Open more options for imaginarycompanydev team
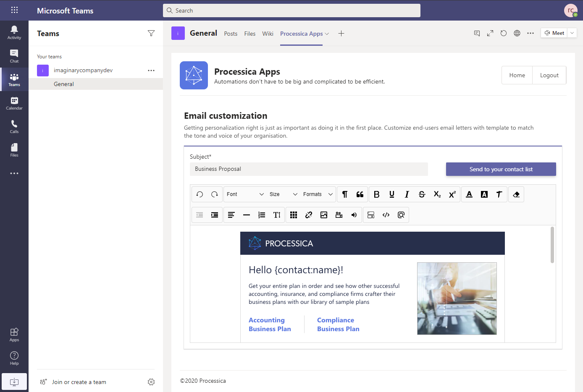The width and height of the screenshot is (583, 392). point(151,71)
